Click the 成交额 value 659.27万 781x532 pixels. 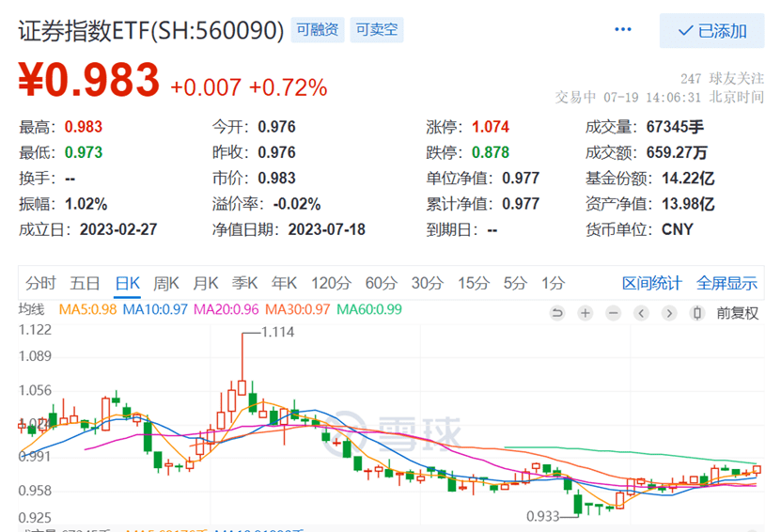677,152
